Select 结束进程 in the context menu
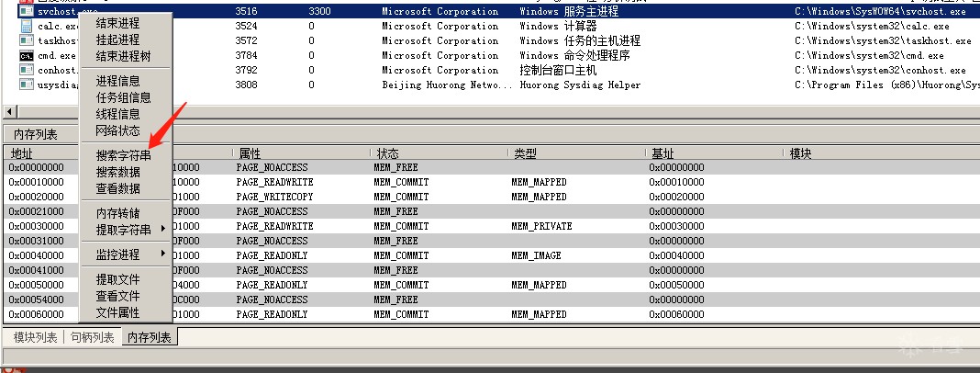Image resolution: width=980 pixels, height=373 pixels. (117, 23)
